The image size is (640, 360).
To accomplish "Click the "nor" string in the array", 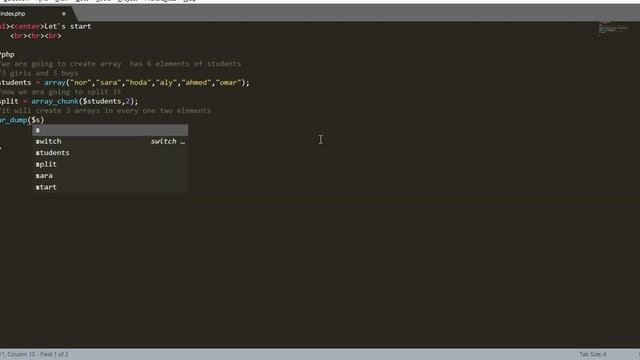I will [80, 82].
